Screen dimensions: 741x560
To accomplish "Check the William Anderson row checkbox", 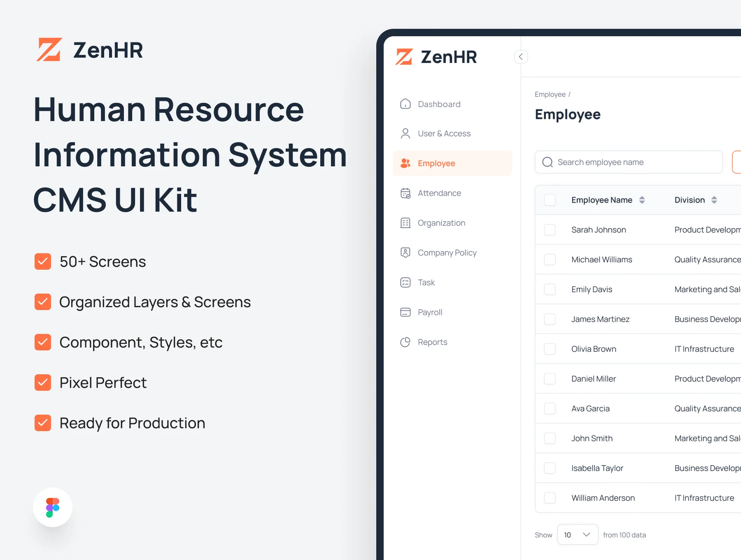I will pos(550,498).
